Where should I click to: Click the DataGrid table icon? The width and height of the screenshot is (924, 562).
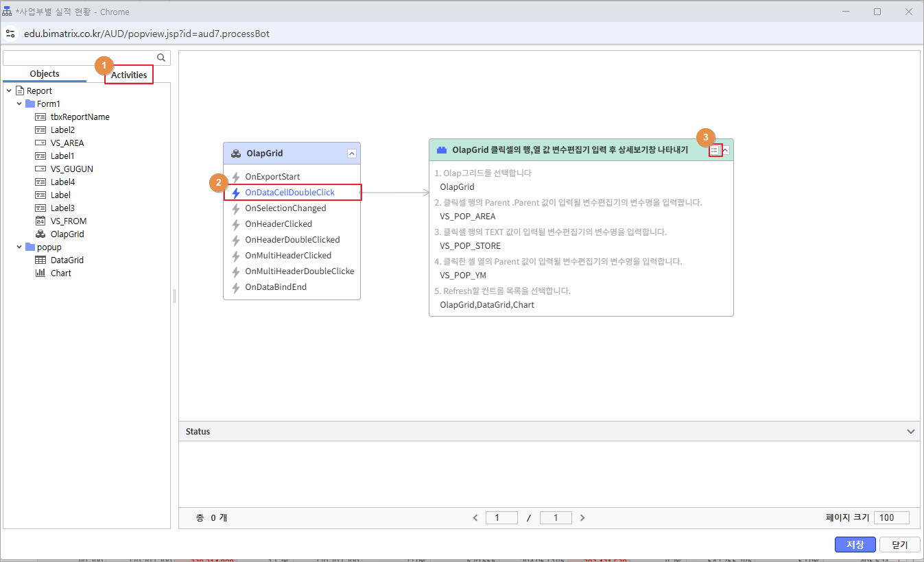(x=40, y=260)
